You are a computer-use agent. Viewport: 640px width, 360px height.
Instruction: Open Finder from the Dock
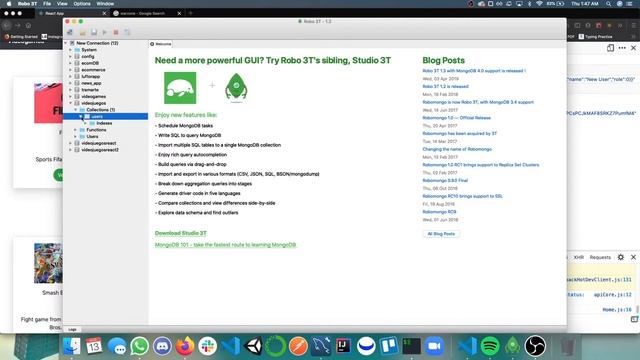tap(72, 346)
